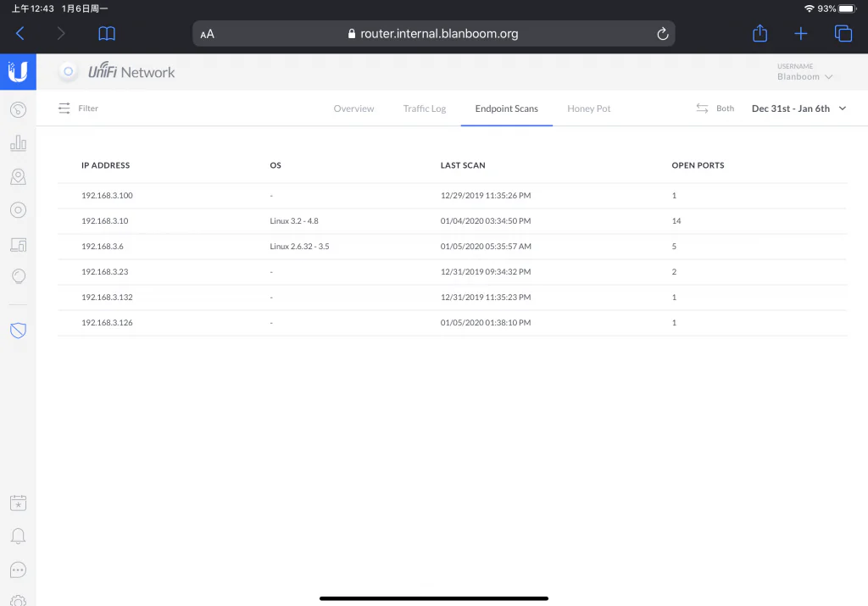Select IP address 192.168.3.126
This screenshot has height=606, width=868.
click(107, 323)
